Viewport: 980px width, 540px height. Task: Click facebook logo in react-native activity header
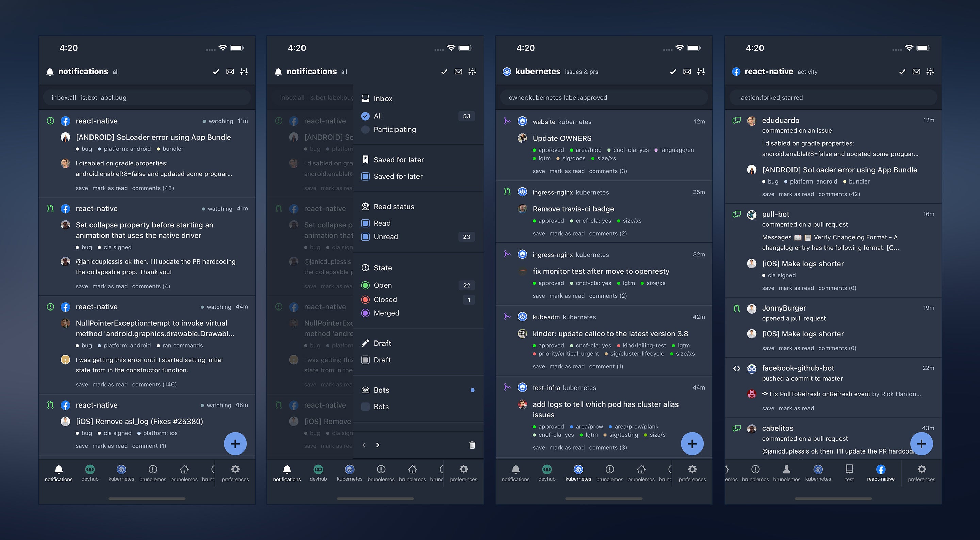[x=736, y=72]
